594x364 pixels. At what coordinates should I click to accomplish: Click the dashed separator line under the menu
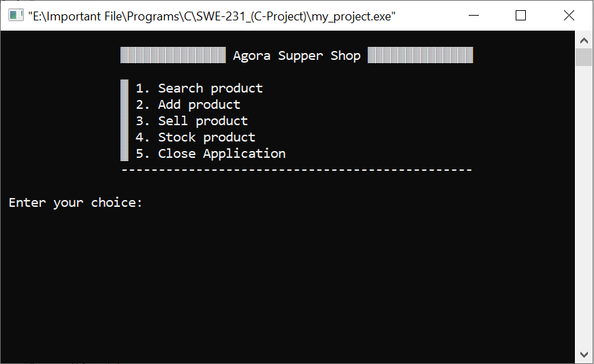pos(296,169)
